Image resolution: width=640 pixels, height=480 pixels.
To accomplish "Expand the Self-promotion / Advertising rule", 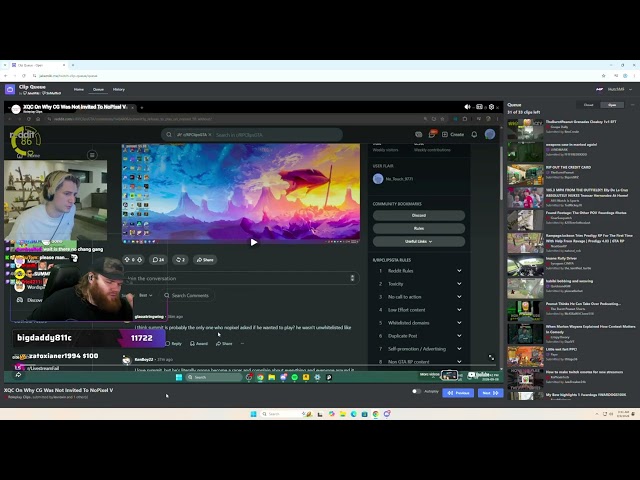I will coord(459,349).
